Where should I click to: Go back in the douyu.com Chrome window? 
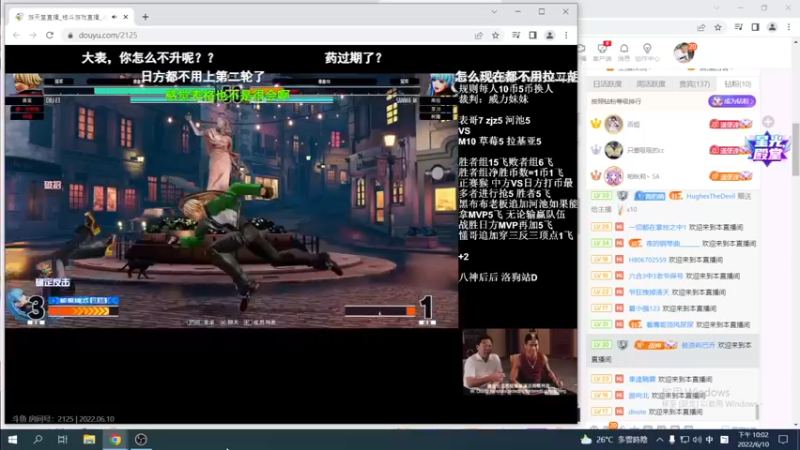pos(16,35)
